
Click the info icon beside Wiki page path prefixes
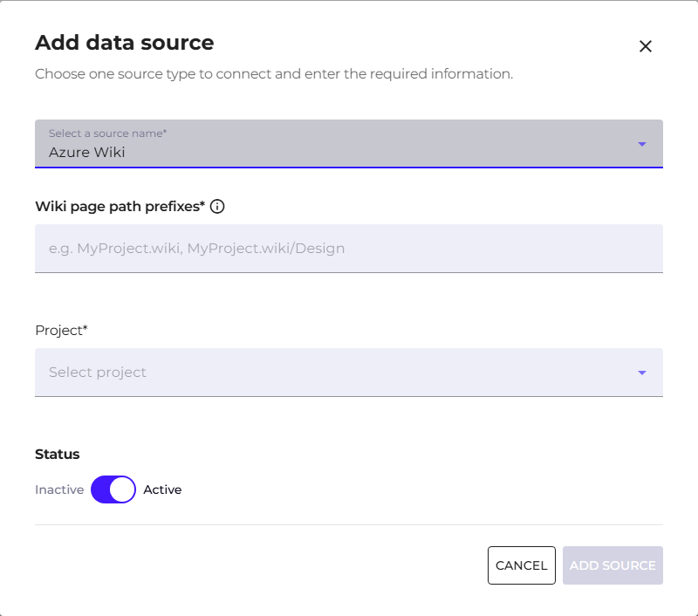[217, 207]
